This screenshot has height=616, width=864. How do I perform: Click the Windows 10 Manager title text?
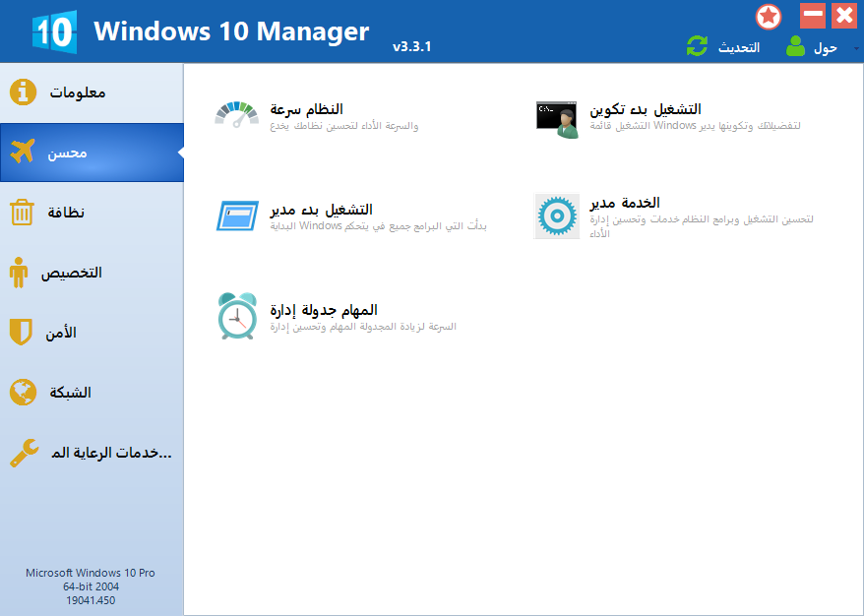(x=231, y=31)
